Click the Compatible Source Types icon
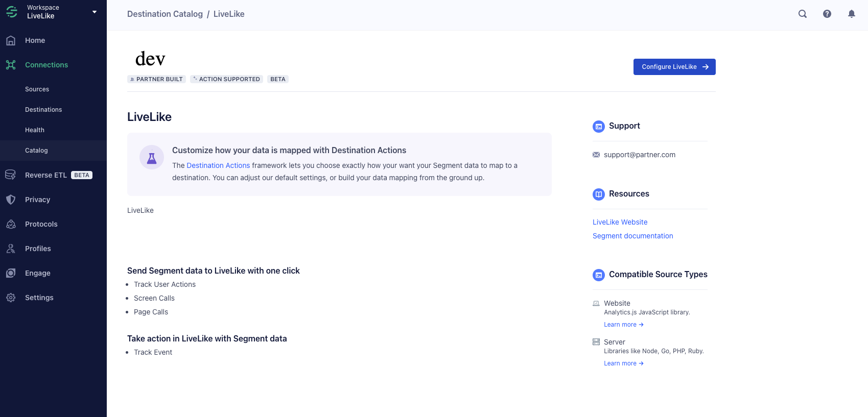868x417 pixels. coord(599,275)
